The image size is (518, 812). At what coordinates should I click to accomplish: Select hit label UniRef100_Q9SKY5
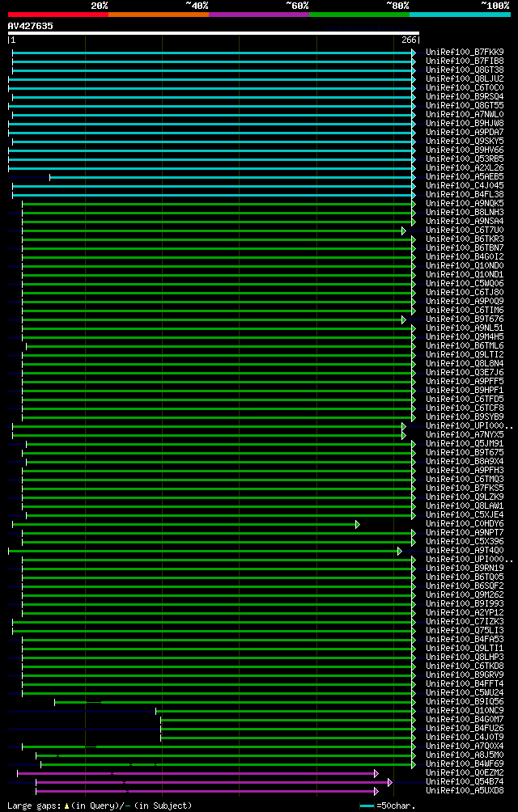coord(465,141)
